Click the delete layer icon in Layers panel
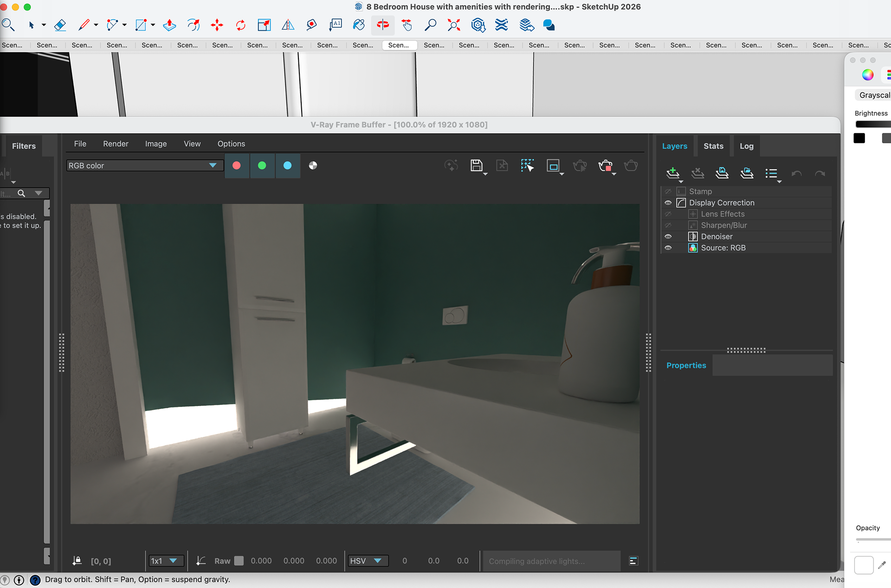The image size is (891, 588). 697,173
